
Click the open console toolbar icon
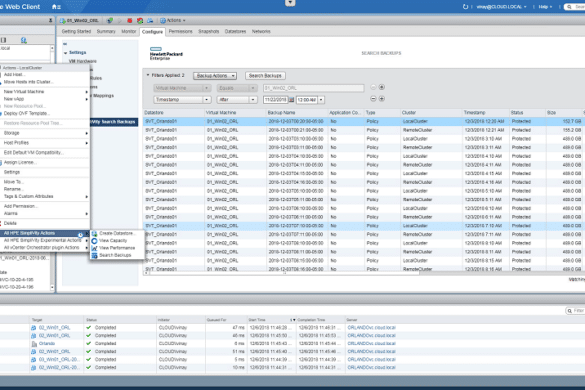click(x=150, y=21)
